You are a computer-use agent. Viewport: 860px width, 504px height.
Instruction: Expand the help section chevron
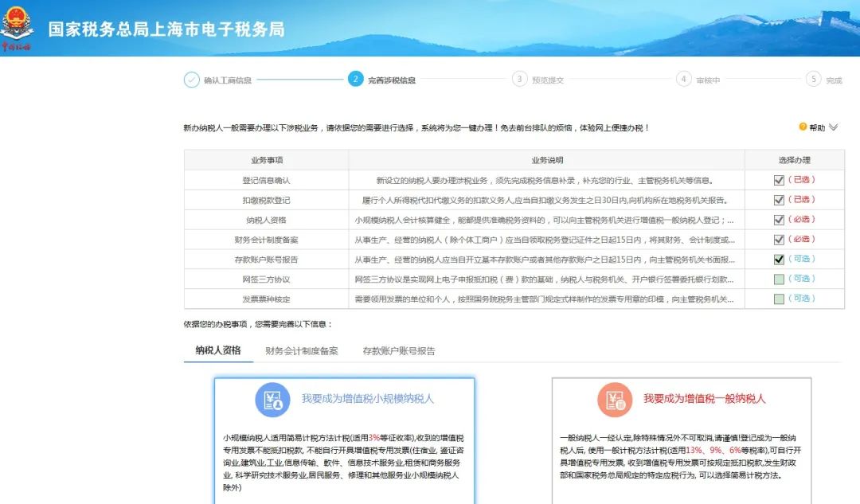834,127
